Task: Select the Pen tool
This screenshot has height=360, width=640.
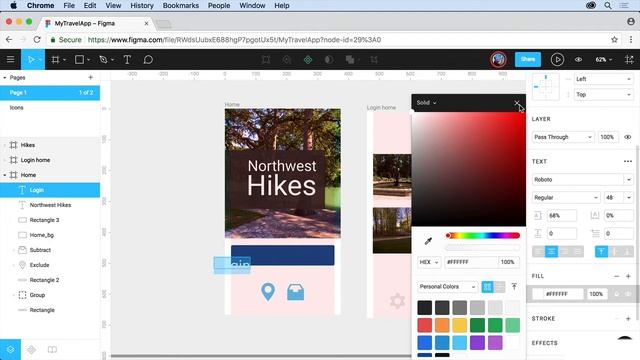Action: pos(103,60)
